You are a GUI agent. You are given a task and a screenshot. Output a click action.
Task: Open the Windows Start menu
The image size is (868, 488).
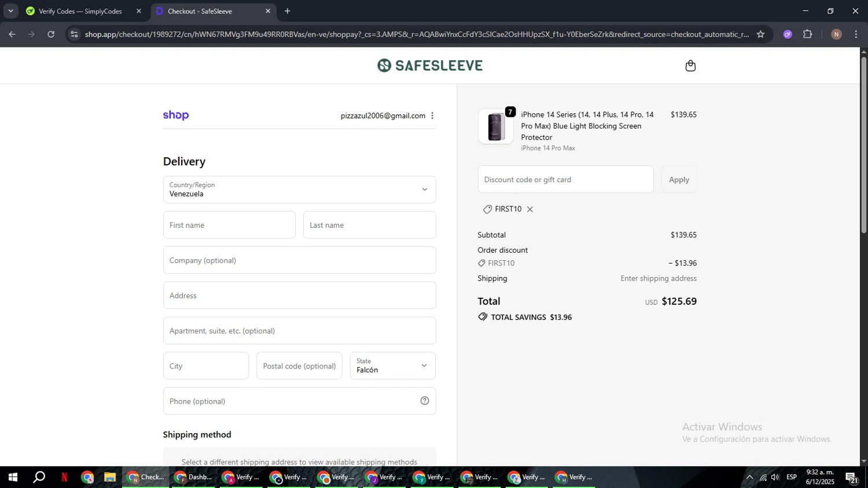point(12,478)
